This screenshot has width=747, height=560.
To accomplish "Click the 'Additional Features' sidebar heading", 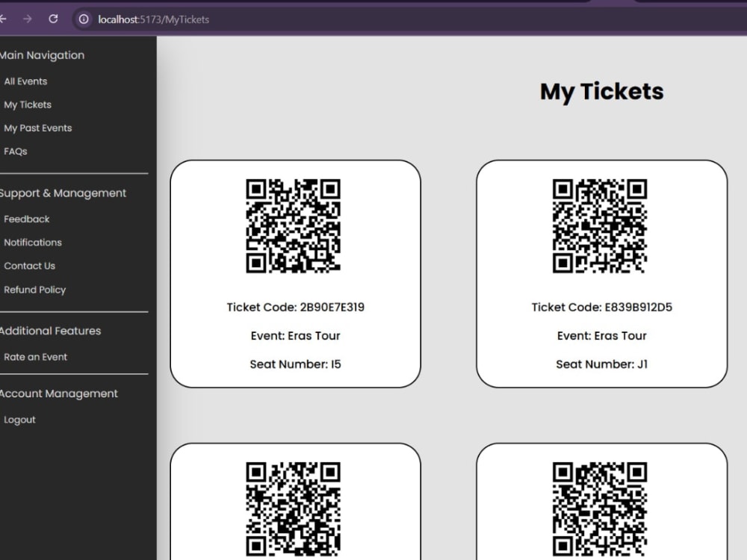I will click(50, 331).
